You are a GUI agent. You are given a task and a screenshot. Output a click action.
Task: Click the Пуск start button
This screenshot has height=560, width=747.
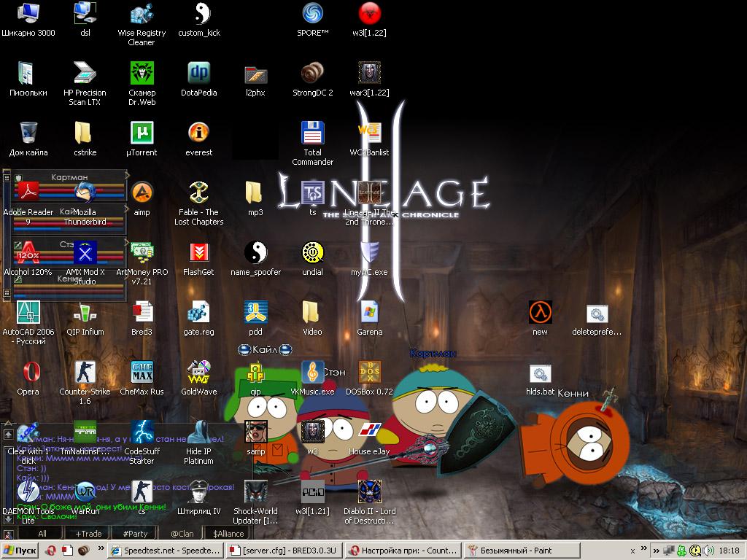[x=20, y=551]
